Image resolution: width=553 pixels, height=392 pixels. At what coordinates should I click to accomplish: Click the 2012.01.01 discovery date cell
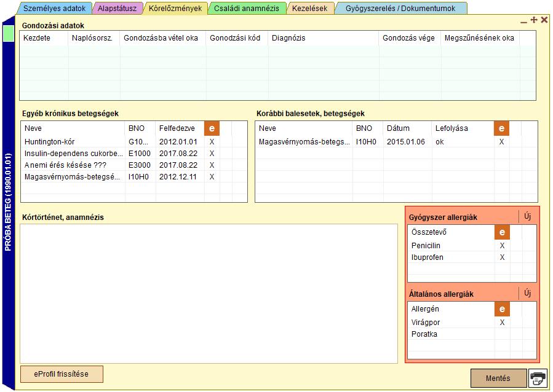pos(178,141)
